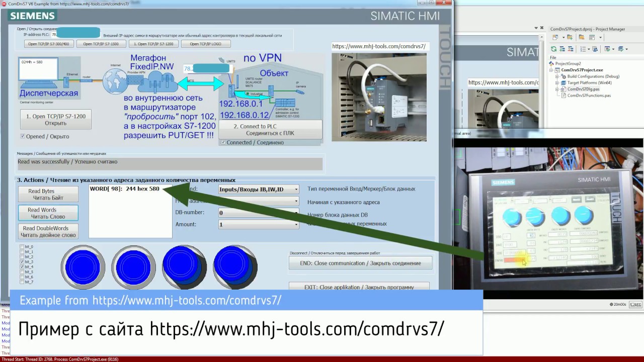The height and width of the screenshot is (362, 644).
Task: Expand the Target Platforms (Win64) node
Action: [x=557, y=83]
